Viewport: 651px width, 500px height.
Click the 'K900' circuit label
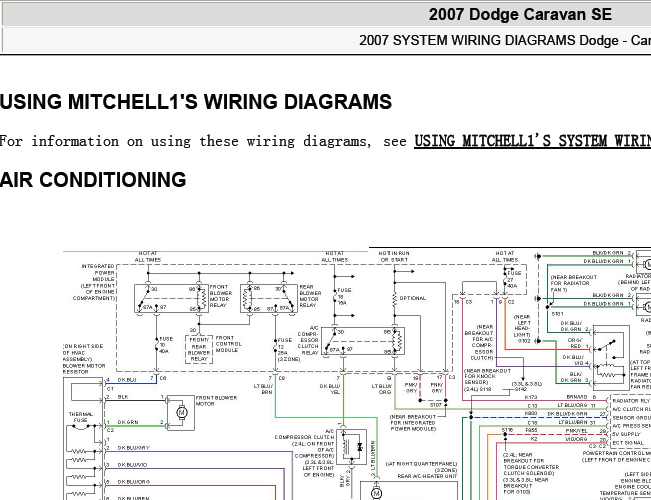531,414
